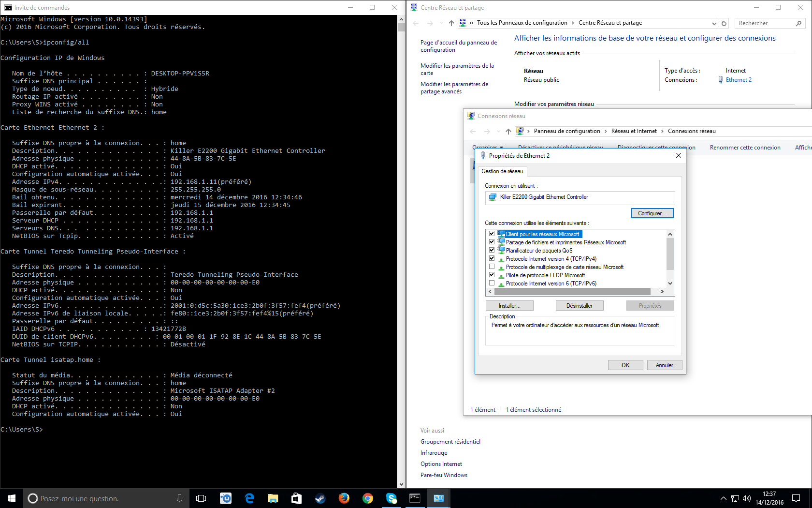This screenshot has height=508, width=812.
Task: Check Protocole de multiplexage de carte réseau
Action: 492,267
